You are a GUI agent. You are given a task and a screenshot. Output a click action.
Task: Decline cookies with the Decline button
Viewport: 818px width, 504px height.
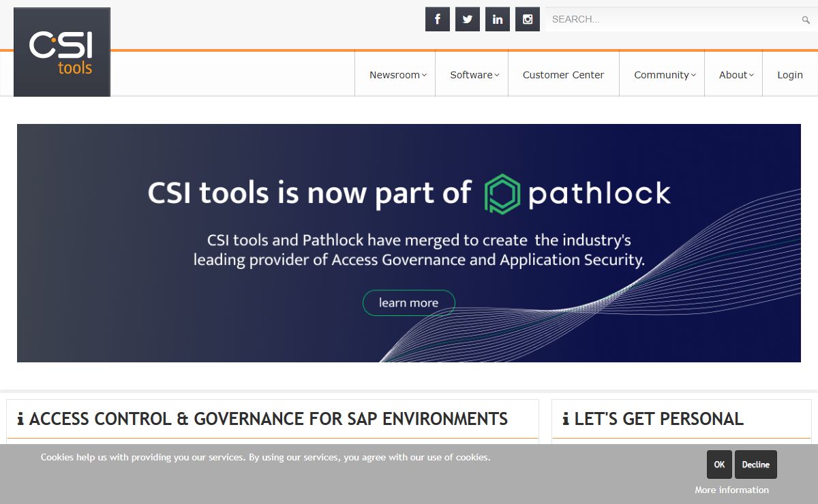coord(755,464)
